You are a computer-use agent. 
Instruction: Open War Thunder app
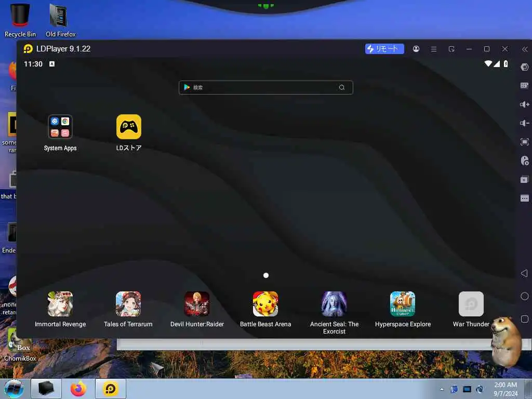point(471,304)
